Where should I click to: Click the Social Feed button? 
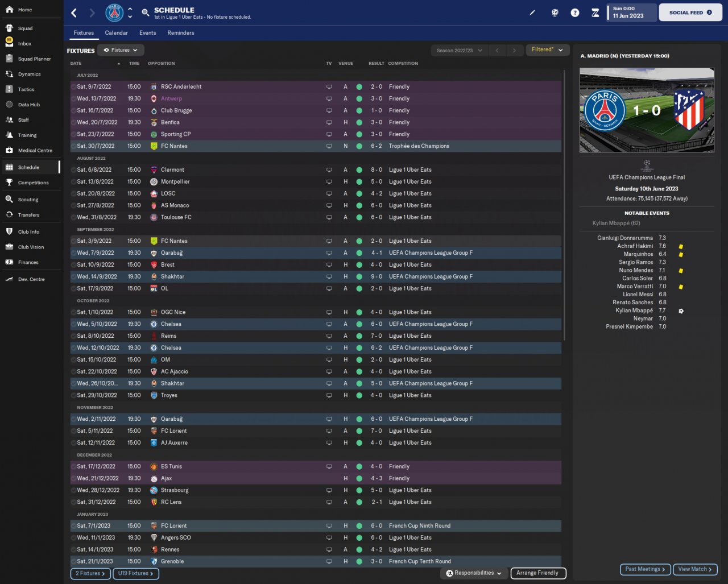pos(690,13)
